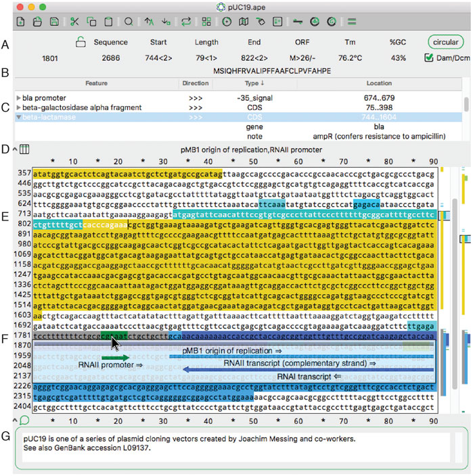Expand beta-galactosidase alpha fragment row
Screen dimensions: 473x476
click(x=18, y=108)
